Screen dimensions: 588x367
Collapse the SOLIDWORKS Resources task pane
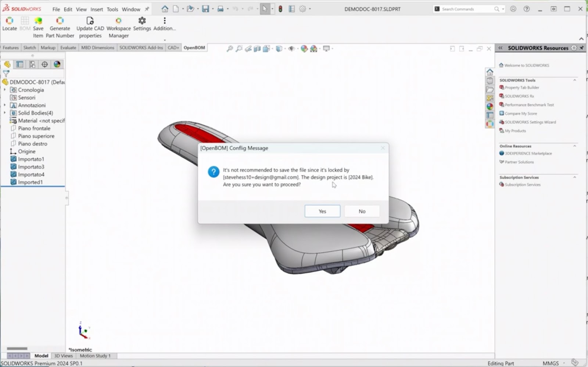click(x=500, y=48)
